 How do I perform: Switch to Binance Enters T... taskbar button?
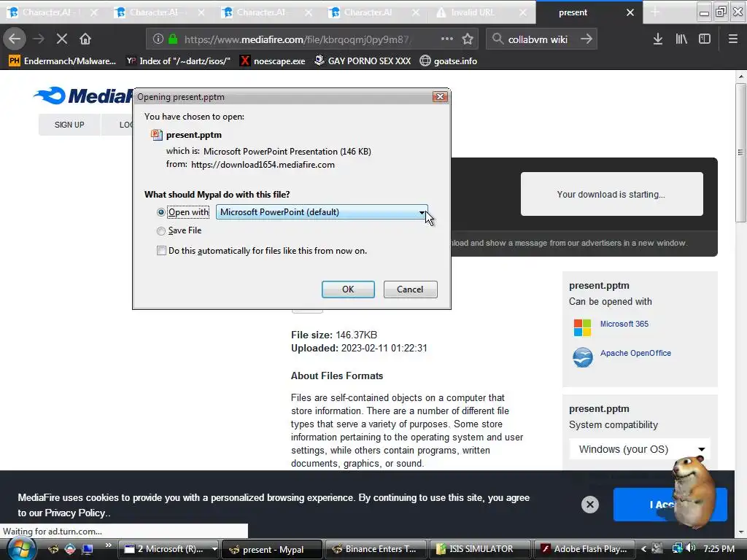pyautogui.click(x=376, y=550)
